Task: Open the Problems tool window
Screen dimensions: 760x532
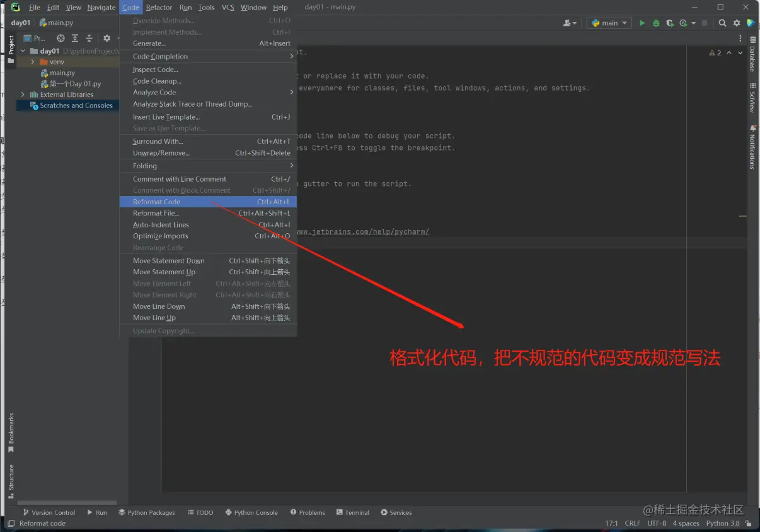Action: (x=308, y=512)
